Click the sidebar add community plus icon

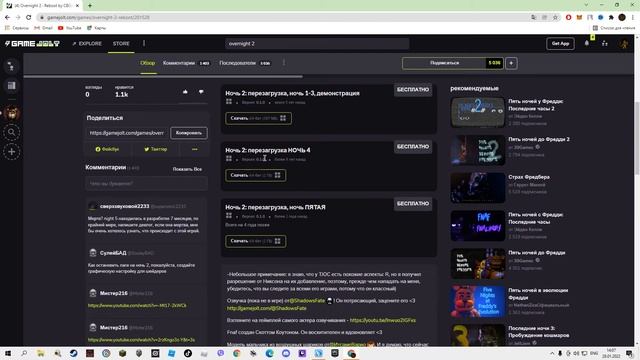coord(11,152)
